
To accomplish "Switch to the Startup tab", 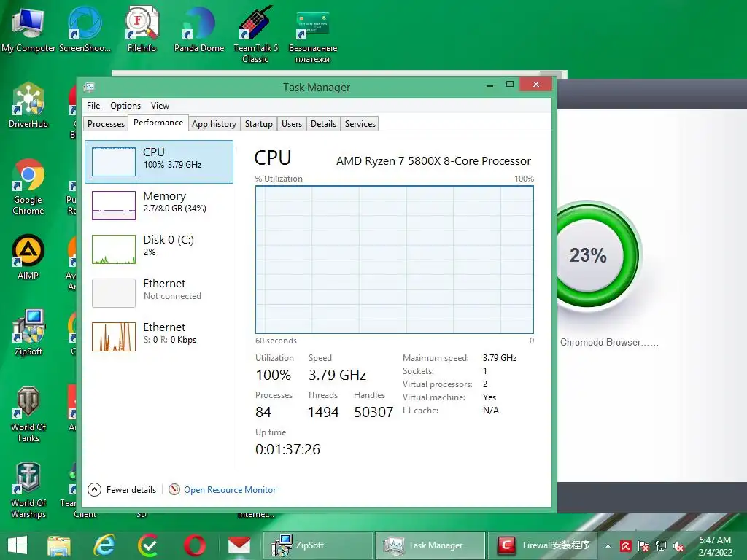I will tap(259, 124).
